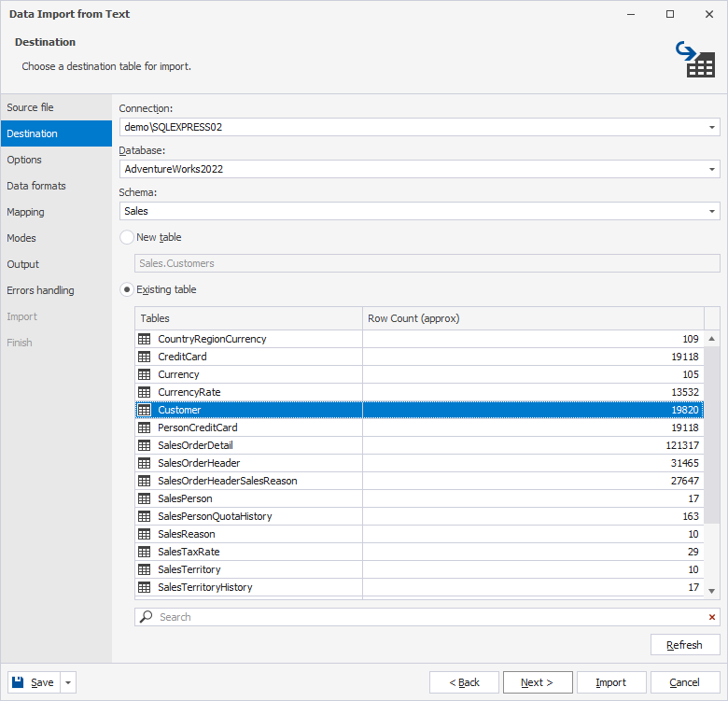The width and height of the screenshot is (728, 701).
Task: Select the SalesTerritory table name
Action: [x=189, y=569]
